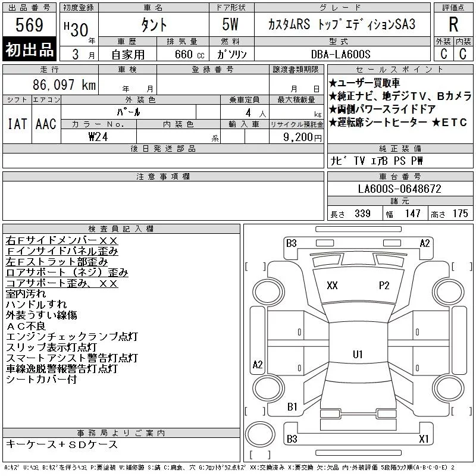This screenshot has height=476, width=476.
Task: Select the X1 mark on the car diagram
Action: point(424,439)
